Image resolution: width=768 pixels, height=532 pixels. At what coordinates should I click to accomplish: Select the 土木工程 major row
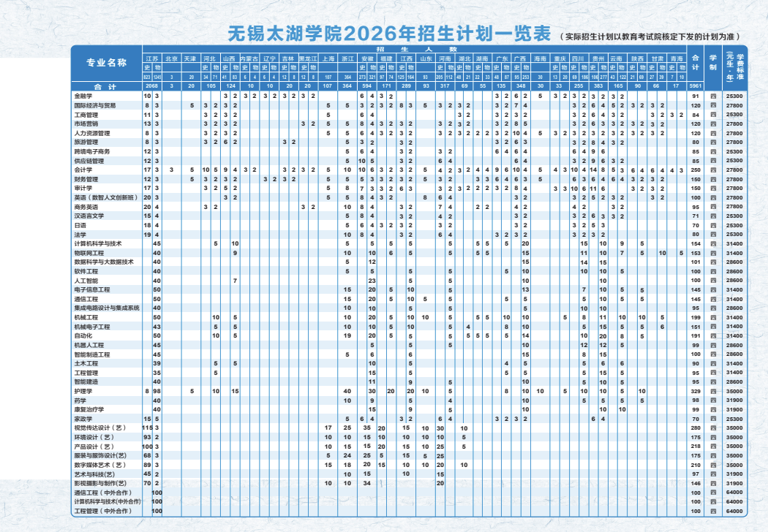point(410,364)
